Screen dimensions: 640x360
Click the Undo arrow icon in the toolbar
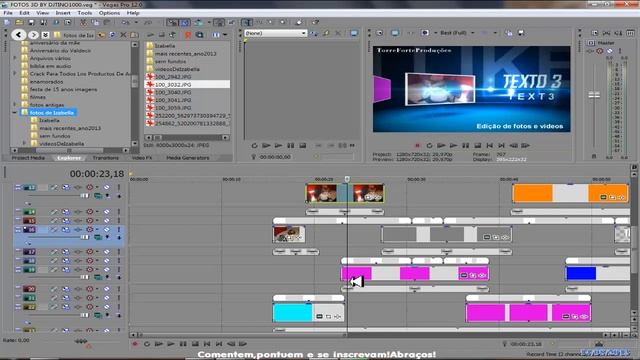125,22
